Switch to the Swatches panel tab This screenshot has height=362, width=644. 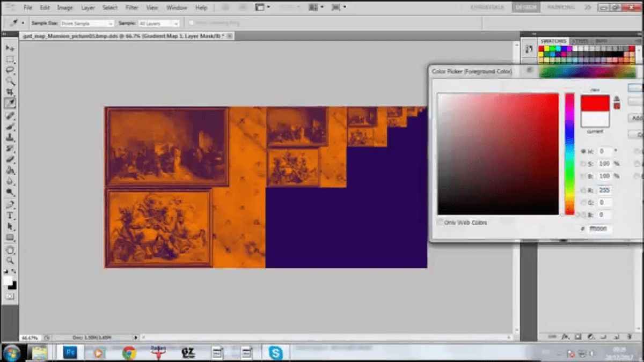pos(553,41)
